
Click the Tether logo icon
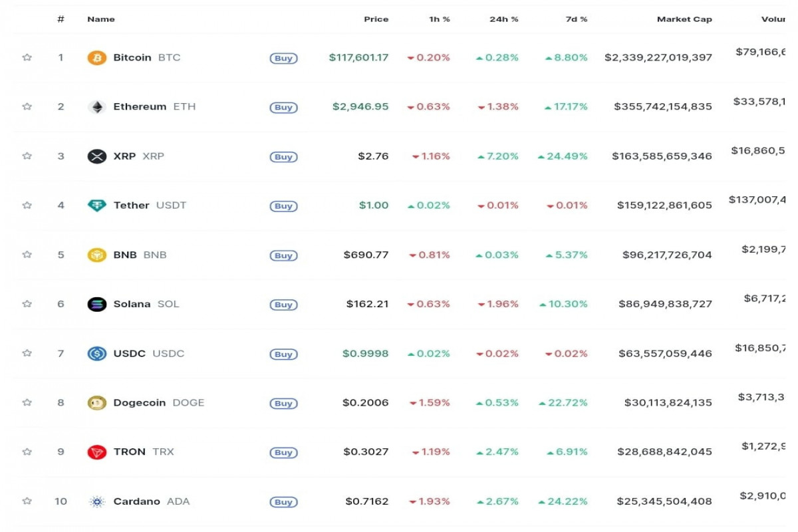pyautogui.click(x=96, y=205)
